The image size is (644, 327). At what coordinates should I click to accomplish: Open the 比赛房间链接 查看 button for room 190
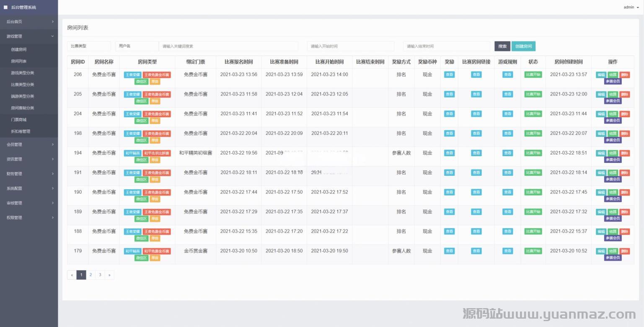tap(476, 192)
